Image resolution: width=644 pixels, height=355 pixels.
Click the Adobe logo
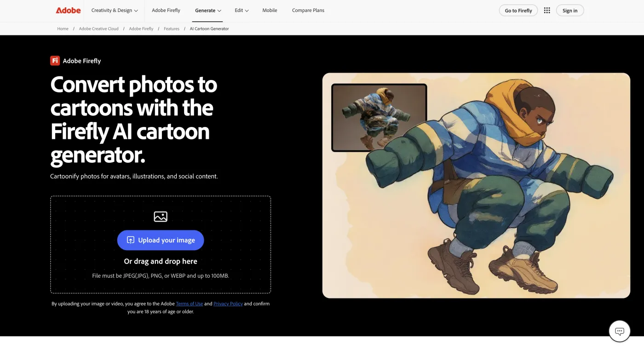click(68, 10)
